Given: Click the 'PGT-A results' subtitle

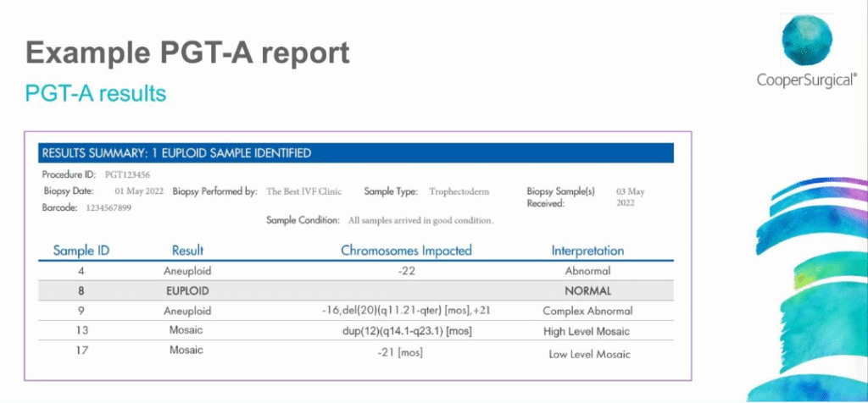Looking at the screenshot, I should [95, 92].
